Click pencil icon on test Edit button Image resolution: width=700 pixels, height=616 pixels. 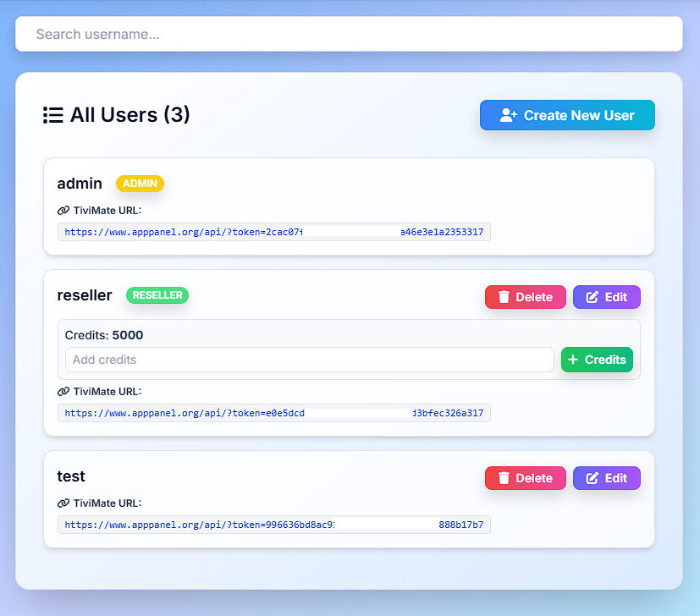coord(592,478)
